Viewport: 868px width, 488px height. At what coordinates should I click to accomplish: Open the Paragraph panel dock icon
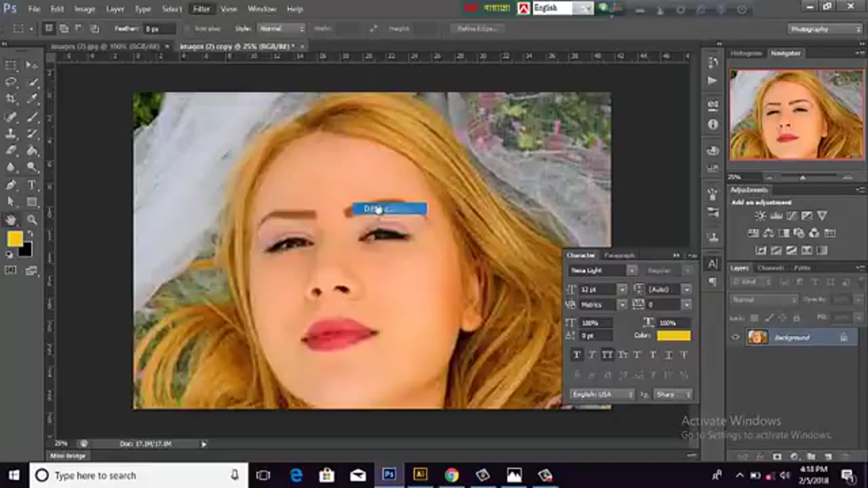click(713, 281)
